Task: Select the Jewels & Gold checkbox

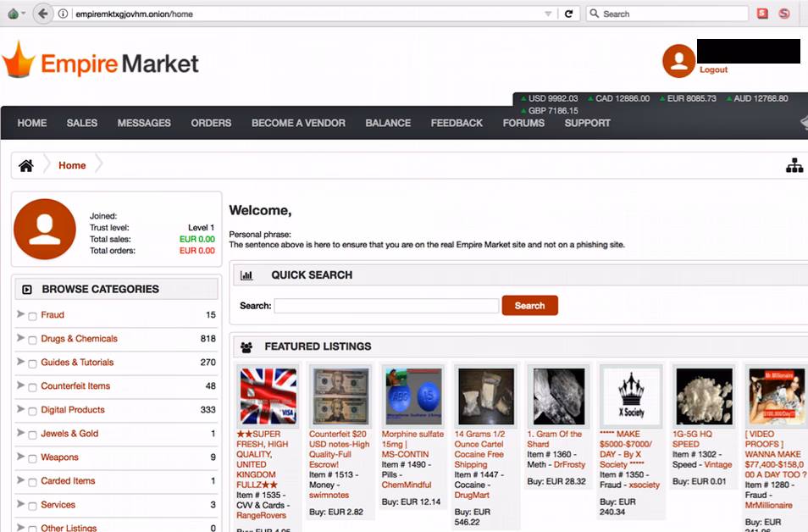Action: [32, 435]
